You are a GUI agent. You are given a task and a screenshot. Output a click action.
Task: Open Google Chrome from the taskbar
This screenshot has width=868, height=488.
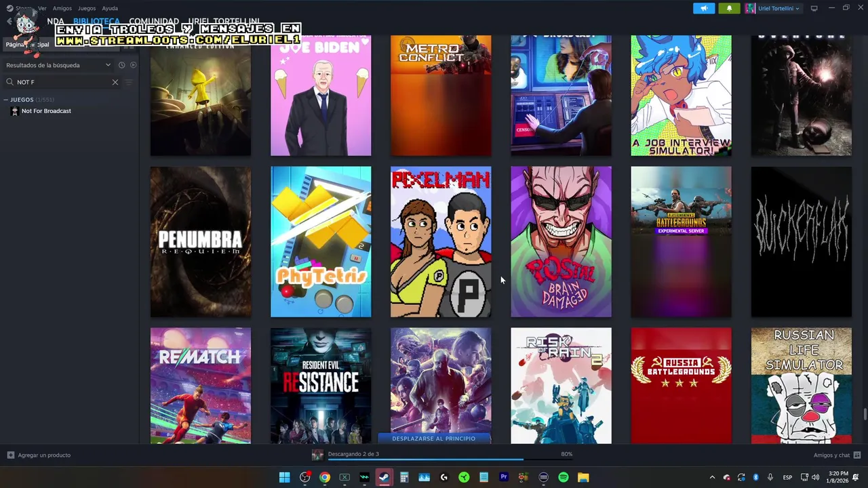[325, 477]
